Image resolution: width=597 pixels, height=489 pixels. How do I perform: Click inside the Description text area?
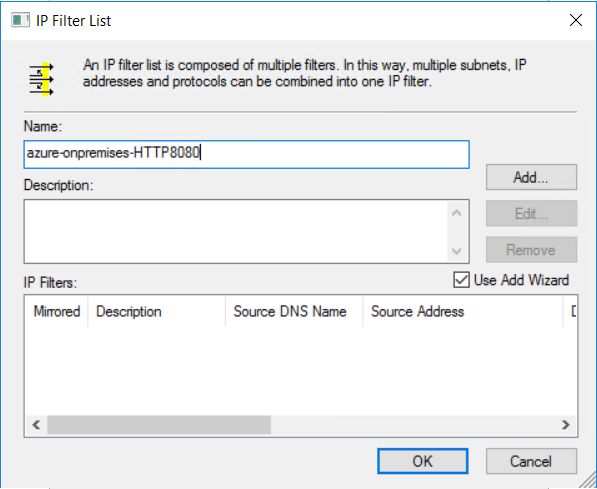235,231
